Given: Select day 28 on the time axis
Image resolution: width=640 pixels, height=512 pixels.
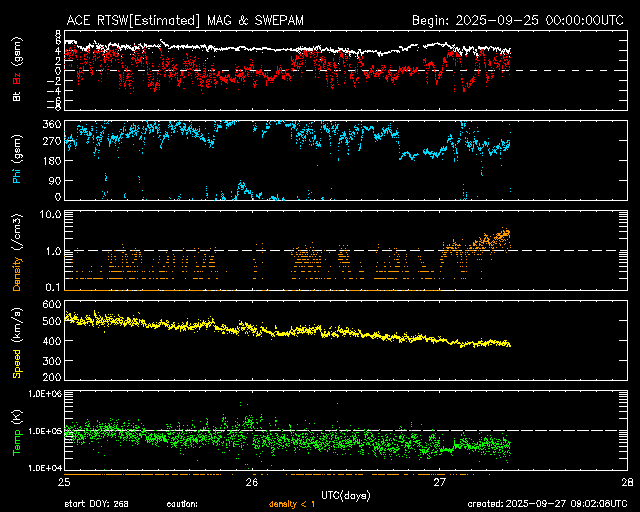Looking at the screenshot, I should coord(627,481).
